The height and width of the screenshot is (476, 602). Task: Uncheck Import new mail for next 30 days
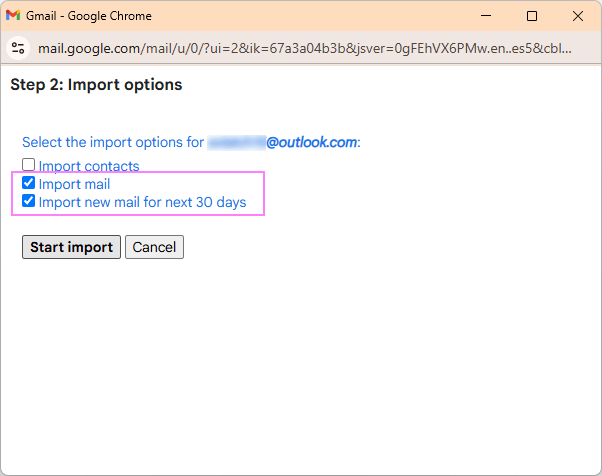pyautogui.click(x=28, y=201)
